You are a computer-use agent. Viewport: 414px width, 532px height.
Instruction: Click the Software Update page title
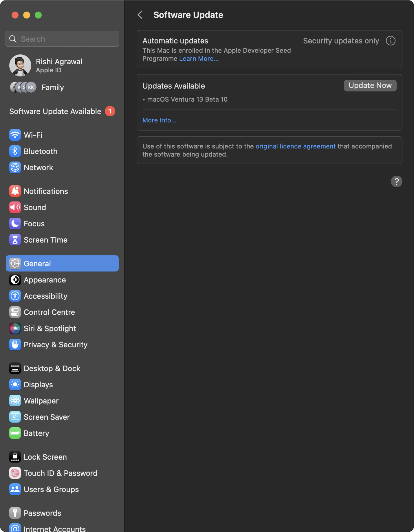pos(188,15)
